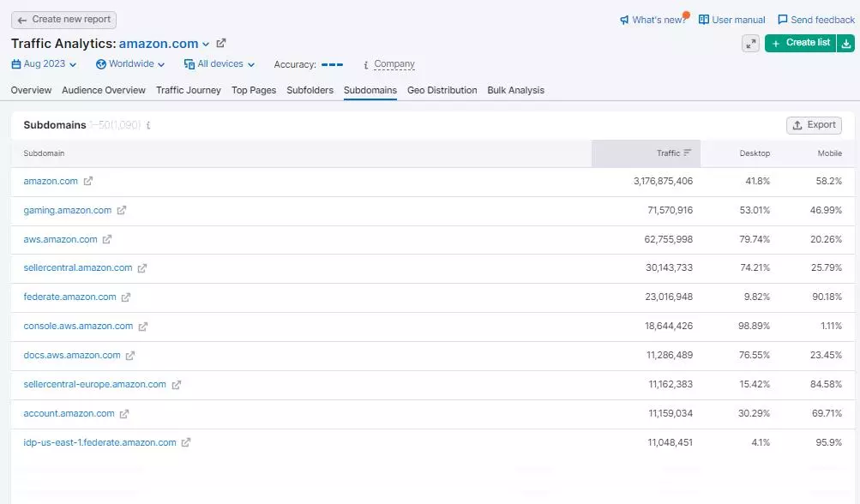Expand the All devices dropdown
860x504 pixels.
tap(251, 64)
